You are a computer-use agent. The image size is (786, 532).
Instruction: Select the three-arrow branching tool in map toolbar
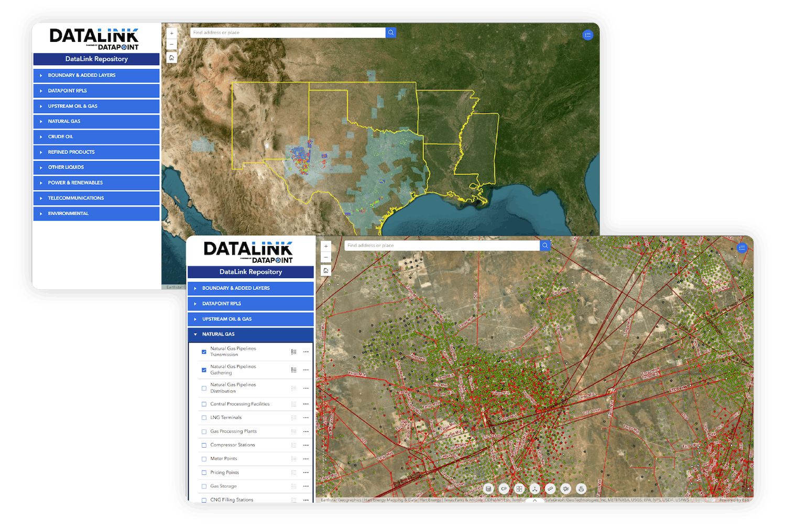tap(534, 489)
